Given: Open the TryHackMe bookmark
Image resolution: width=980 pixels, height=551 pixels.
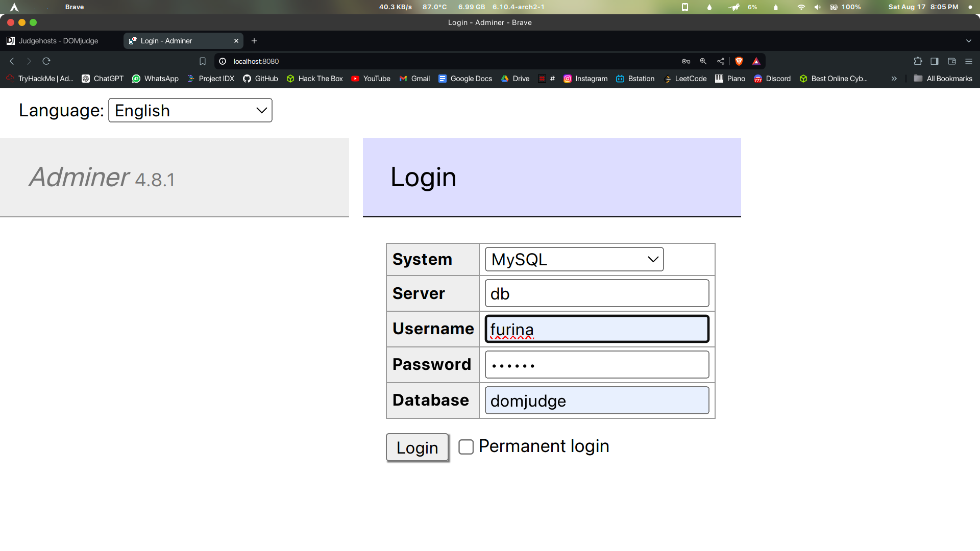Looking at the screenshot, I should pos(40,79).
